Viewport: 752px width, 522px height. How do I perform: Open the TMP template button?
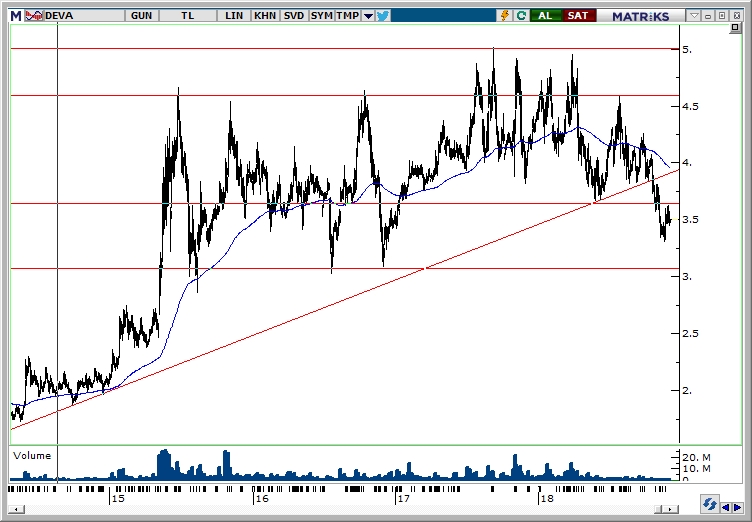(x=348, y=16)
